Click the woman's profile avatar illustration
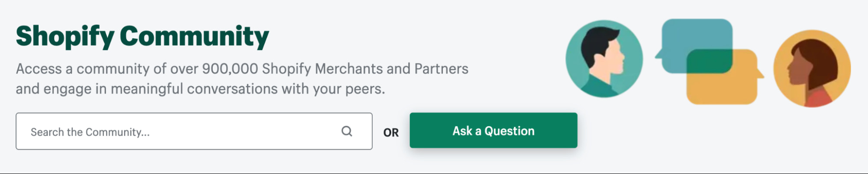 click(x=812, y=68)
